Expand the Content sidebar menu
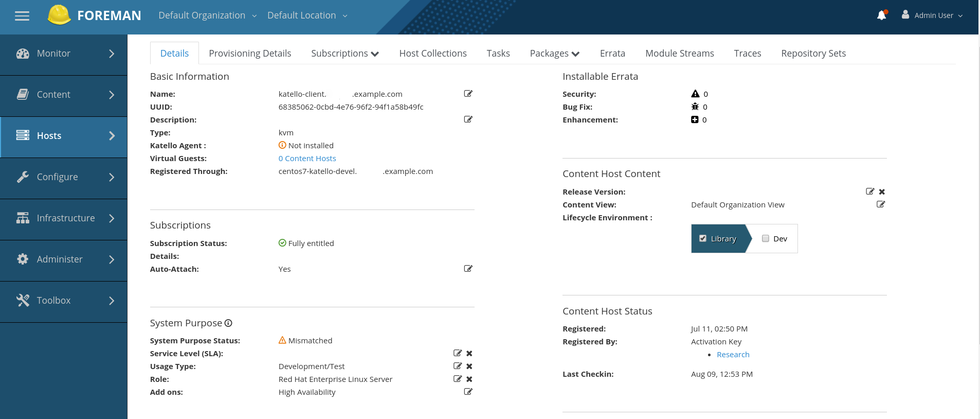980x419 pixels. tap(112, 95)
